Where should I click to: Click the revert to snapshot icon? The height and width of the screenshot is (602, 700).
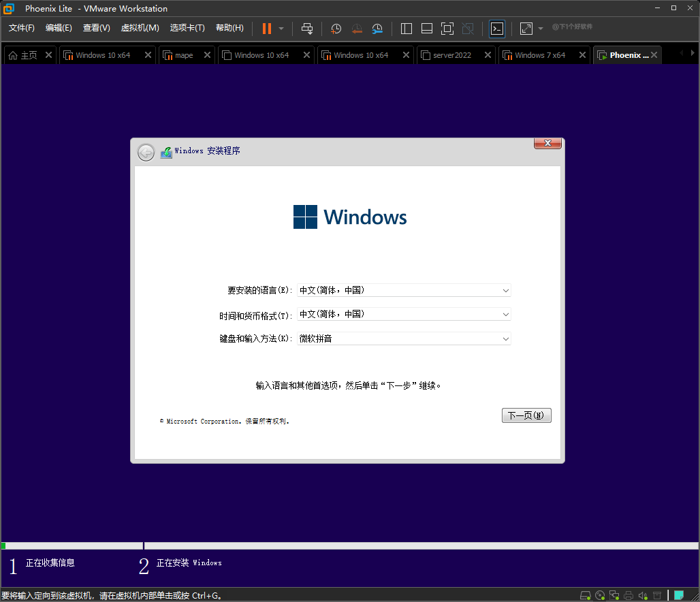click(x=357, y=29)
